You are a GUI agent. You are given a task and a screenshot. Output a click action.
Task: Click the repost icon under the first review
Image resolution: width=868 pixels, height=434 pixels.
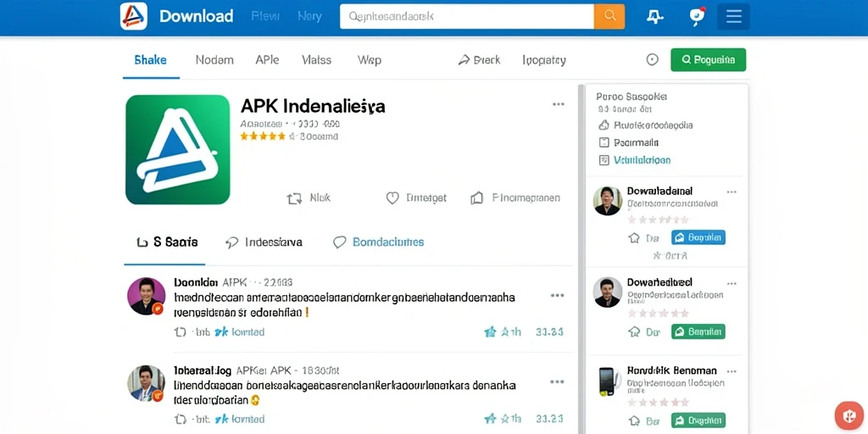click(180, 332)
